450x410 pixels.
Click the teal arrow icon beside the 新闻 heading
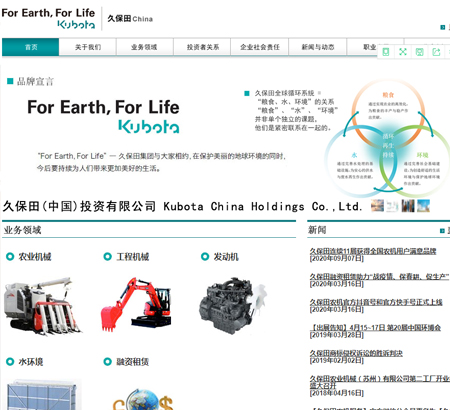[442, 230]
